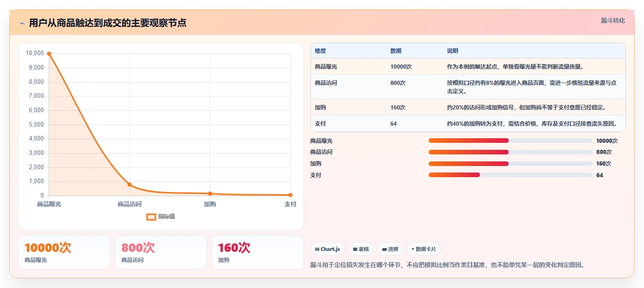
Task: Toggle the 指标值 legend swatch
Action: pos(151,217)
